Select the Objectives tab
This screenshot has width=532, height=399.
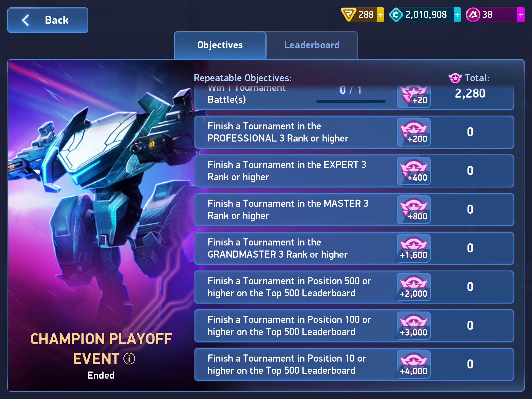(x=220, y=45)
